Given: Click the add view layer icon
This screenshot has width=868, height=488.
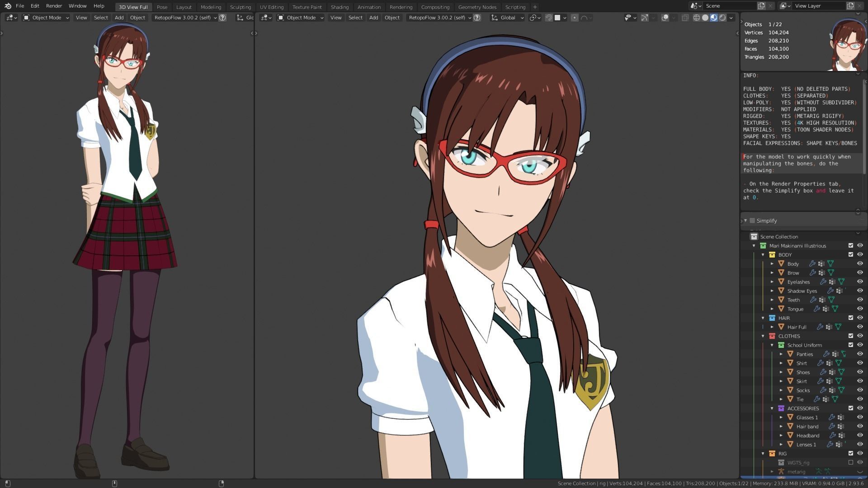Looking at the screenshot, I should (x=850, y=6).
